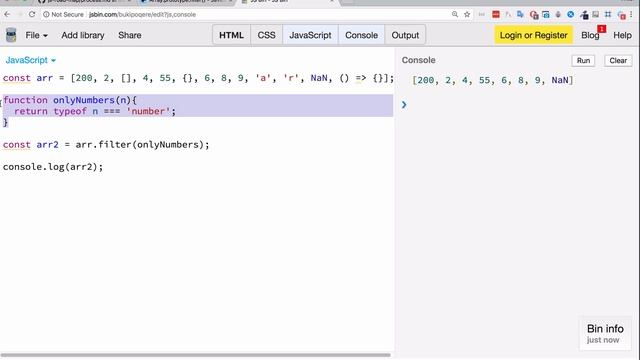Click the hash grid extension icon
The image size is (640, 360).
pos(608,14)
